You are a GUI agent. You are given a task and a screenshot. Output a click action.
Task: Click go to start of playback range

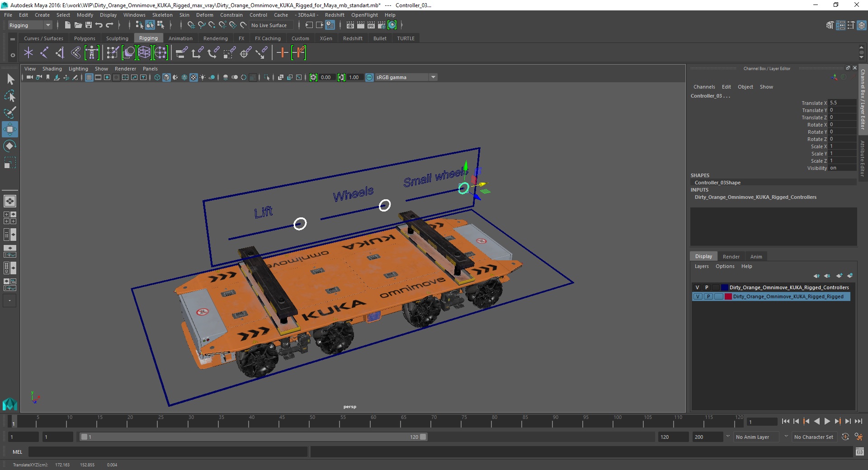[785, 421]
